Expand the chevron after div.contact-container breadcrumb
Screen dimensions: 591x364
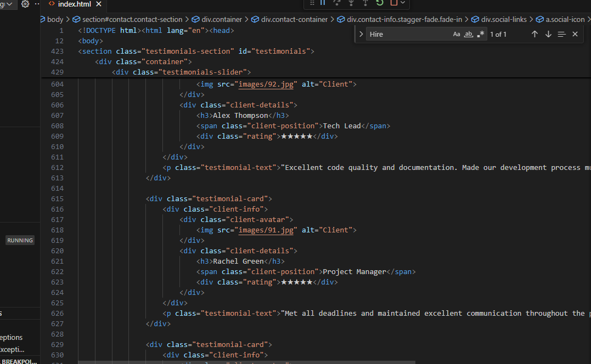(333, 19)
